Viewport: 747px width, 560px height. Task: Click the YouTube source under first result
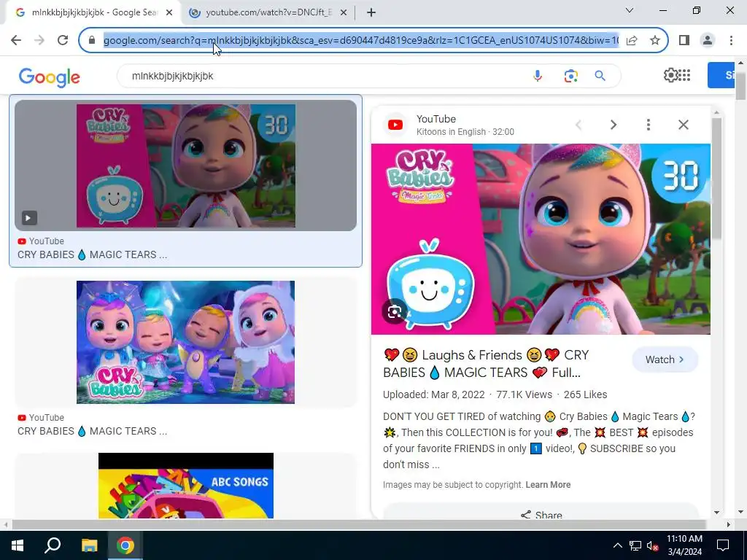click(41, 241)
